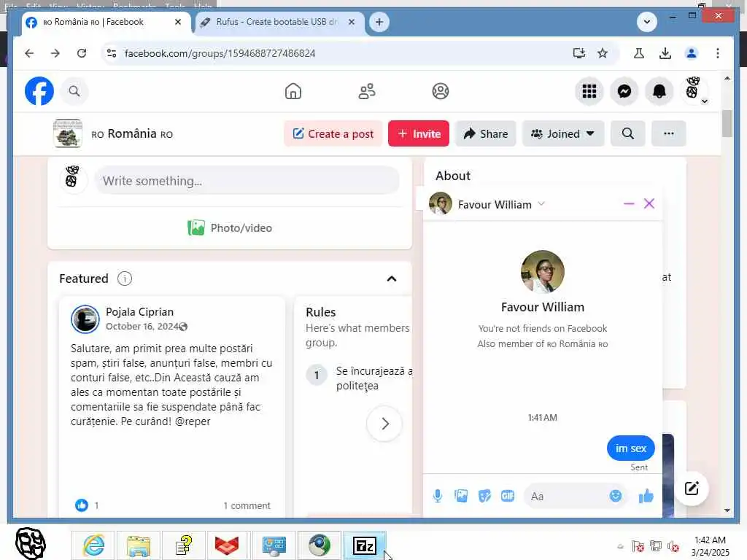
Task: Show Featured info icon
Action: click(x=125, y=279)
